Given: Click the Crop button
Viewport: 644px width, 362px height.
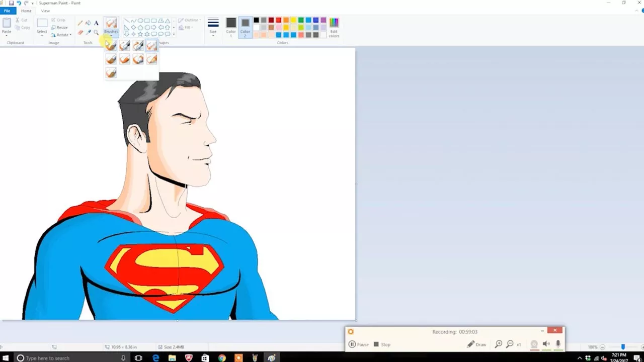Looking at the screenshot, I should (59, 20).
